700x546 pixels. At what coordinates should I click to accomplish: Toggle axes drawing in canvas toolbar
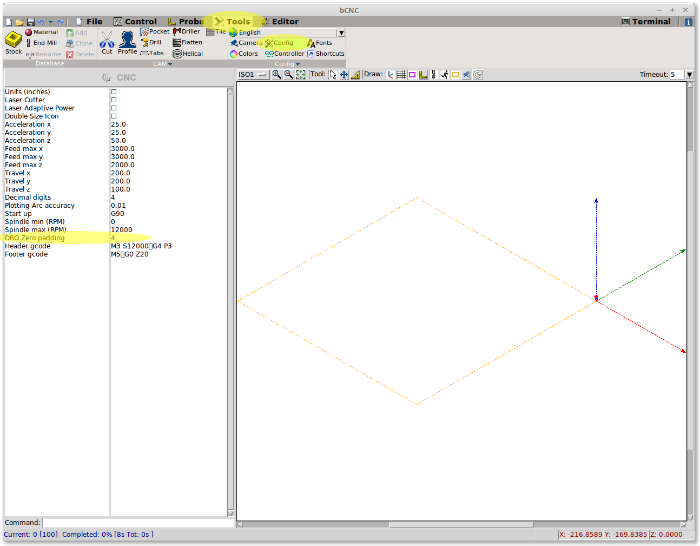coord(391,75)
